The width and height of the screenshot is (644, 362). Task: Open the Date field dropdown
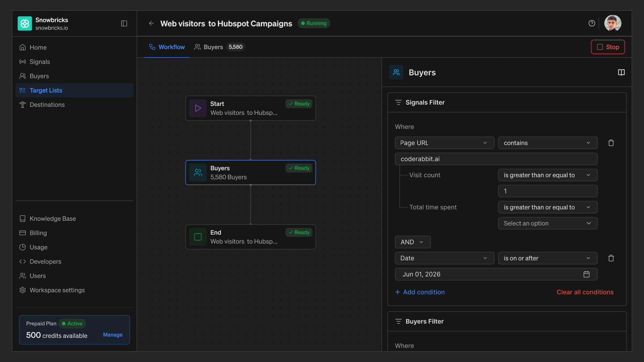point(445,258)
